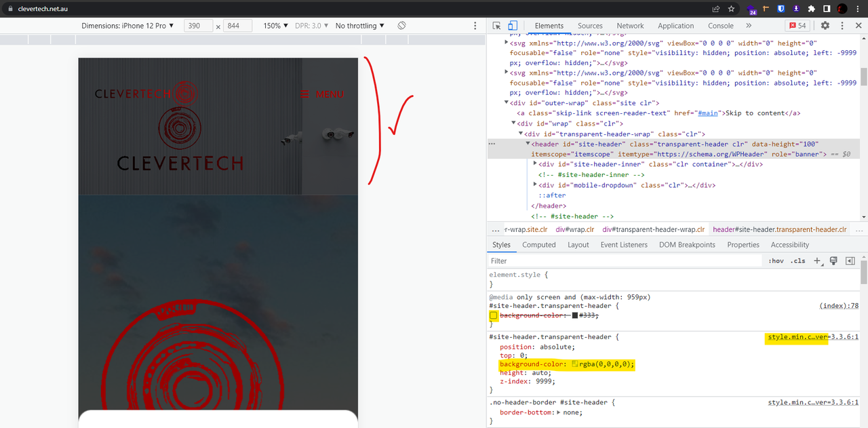Open highlighted style.min.css source link
The image size is (868, 428).
click(x=813, y=337)
